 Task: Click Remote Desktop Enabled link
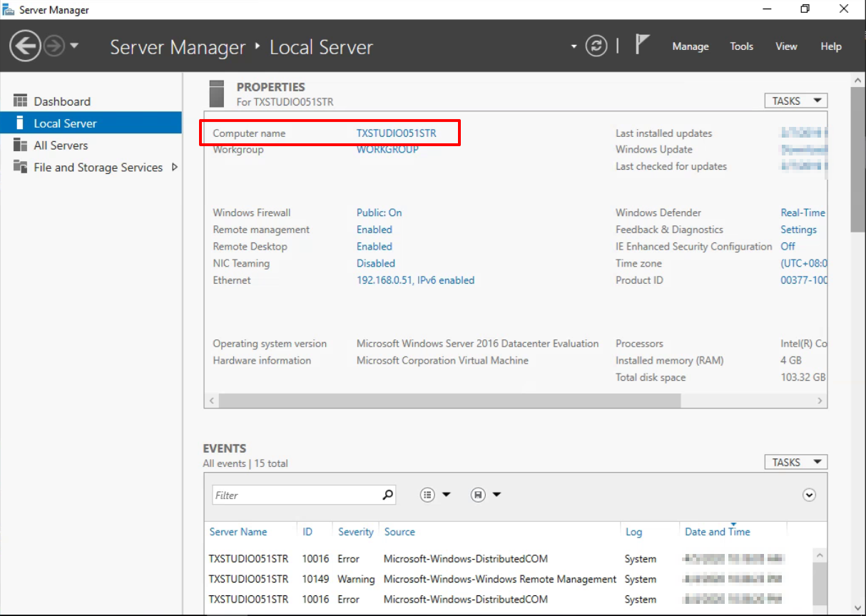[x=375, y=247]
